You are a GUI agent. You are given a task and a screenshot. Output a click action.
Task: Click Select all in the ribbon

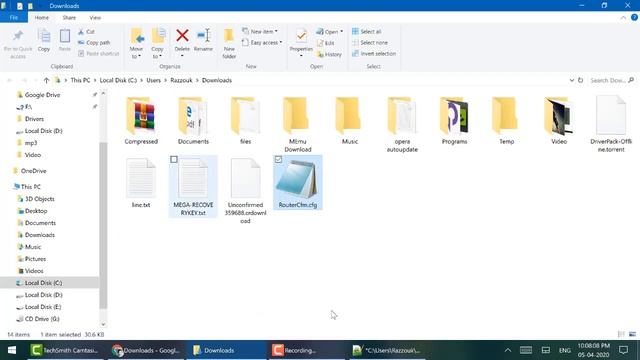click(x=367, y=31)
